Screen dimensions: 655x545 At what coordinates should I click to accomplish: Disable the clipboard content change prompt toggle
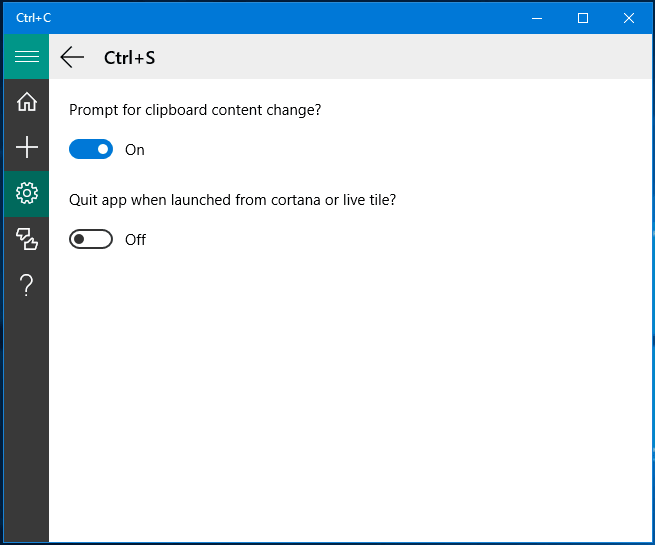(91, 149)
